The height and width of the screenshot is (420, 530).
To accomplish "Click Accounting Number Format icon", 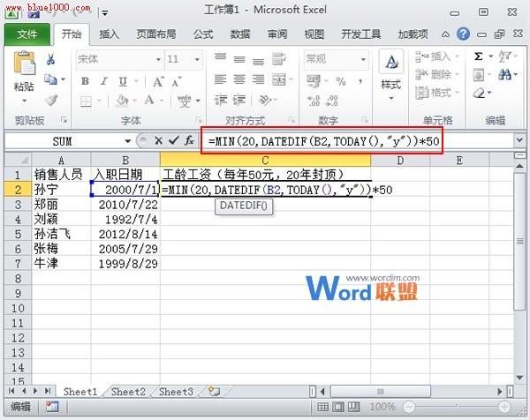I will click(314, 81).
